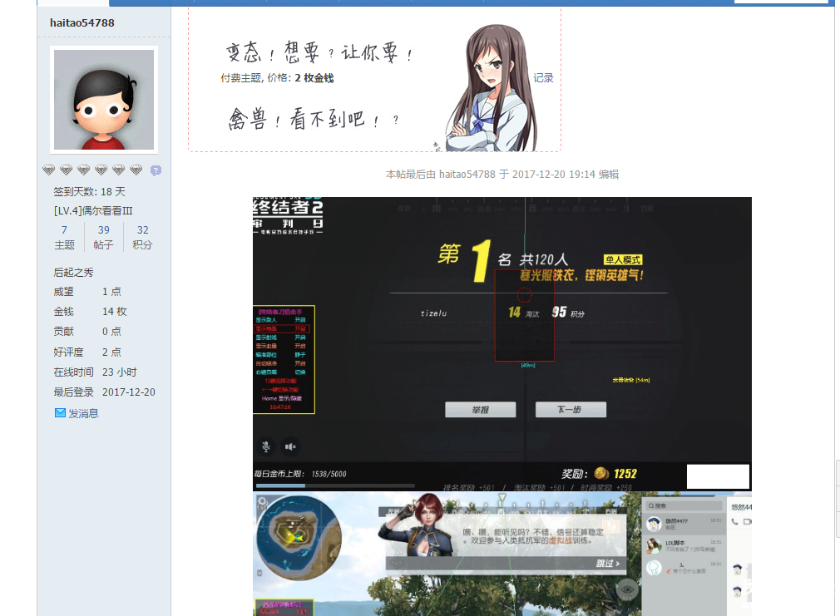Viewport: 840px width, 616px height.
Task: Click the 最后登录 2017-12-20 row
Action: point(105,392)
